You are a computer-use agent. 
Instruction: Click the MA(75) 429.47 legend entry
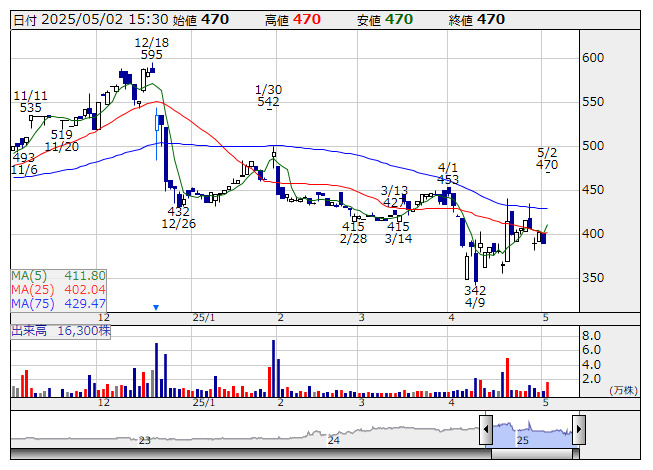pyautogui.click(x=58, y=303)
